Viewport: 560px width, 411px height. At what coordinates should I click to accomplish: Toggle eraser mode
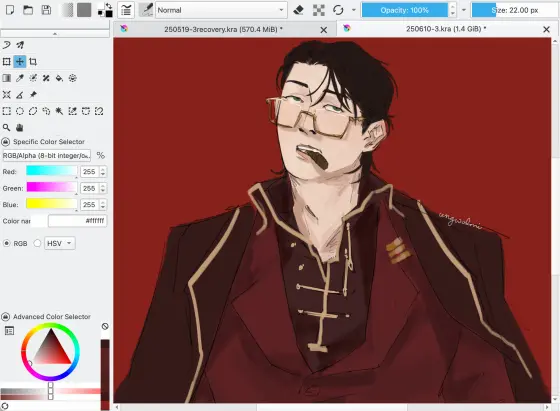(x=299, y=10)
